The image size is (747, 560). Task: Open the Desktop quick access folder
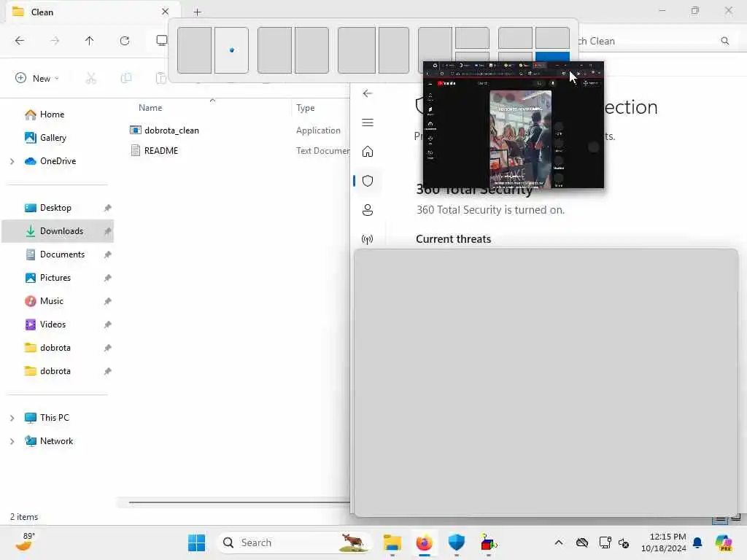click(x=55, y=208)
